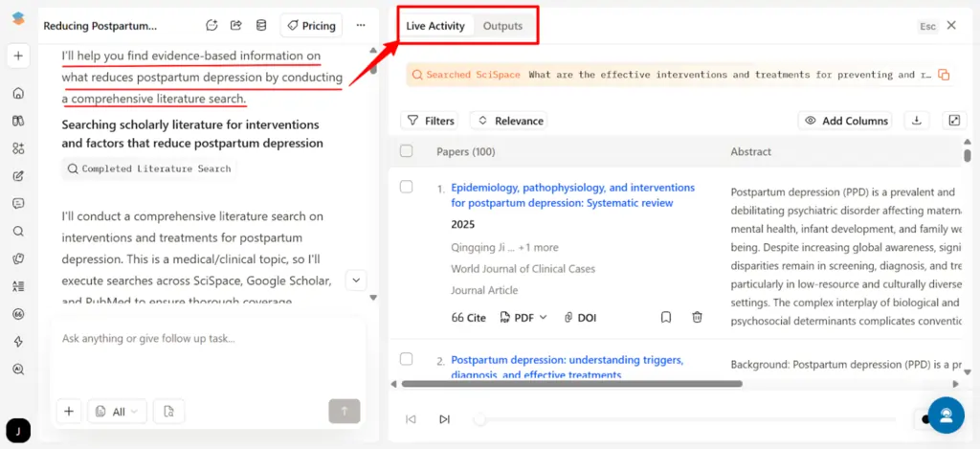Click the Abstract column header
Screen dimensions: 980x449
[750, 151]
